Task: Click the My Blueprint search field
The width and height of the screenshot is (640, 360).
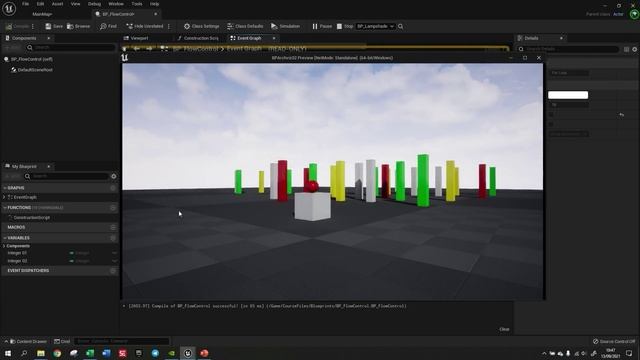Action: pyautogui.click(x=67, y=176)
